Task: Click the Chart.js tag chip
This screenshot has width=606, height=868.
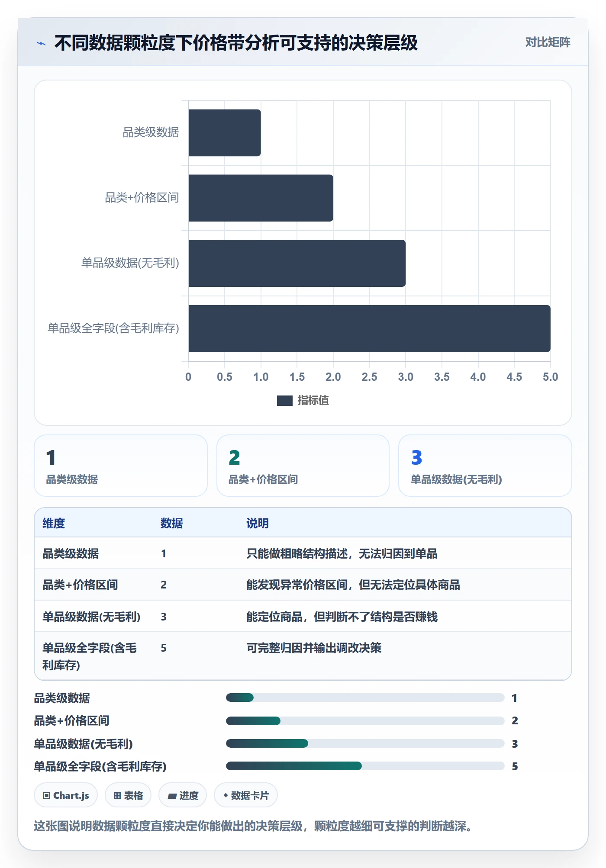Action: click(x=66, y=795)
